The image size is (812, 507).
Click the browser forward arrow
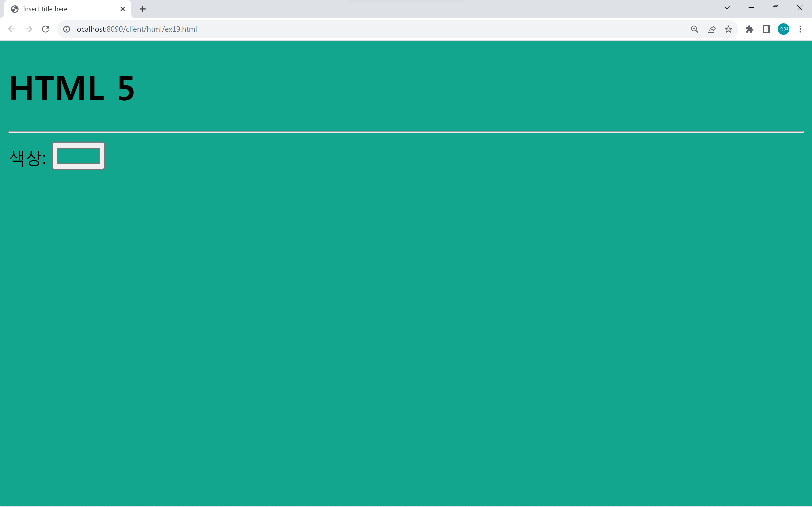click(29, 29)
